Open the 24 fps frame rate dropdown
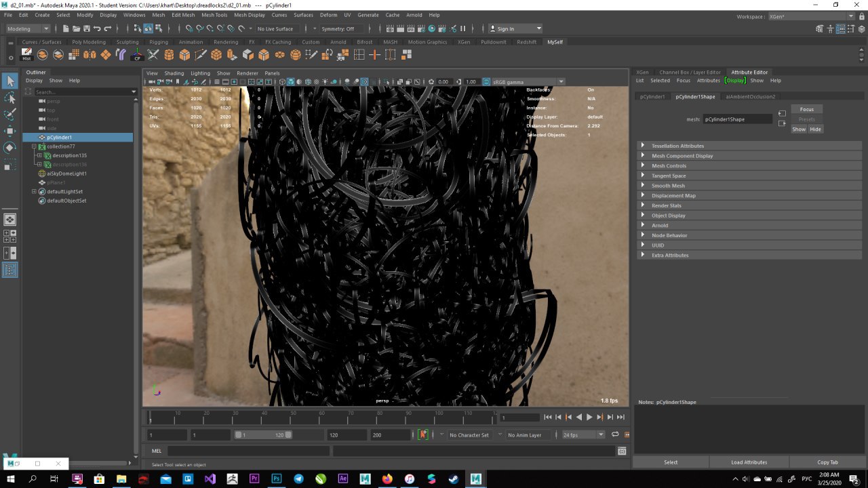868x488 pixels. point(582,435)
